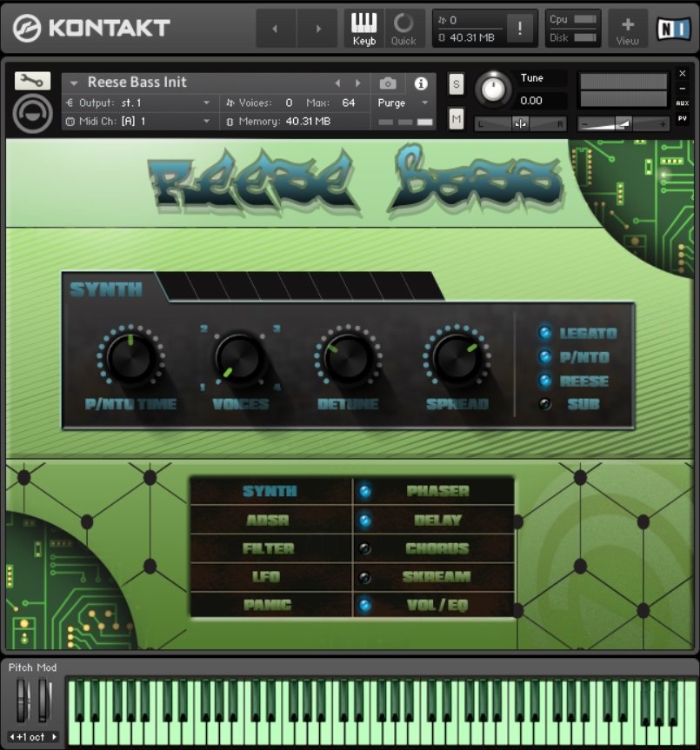
Task: Click the NI logo icon
Action: coord(674,29)
